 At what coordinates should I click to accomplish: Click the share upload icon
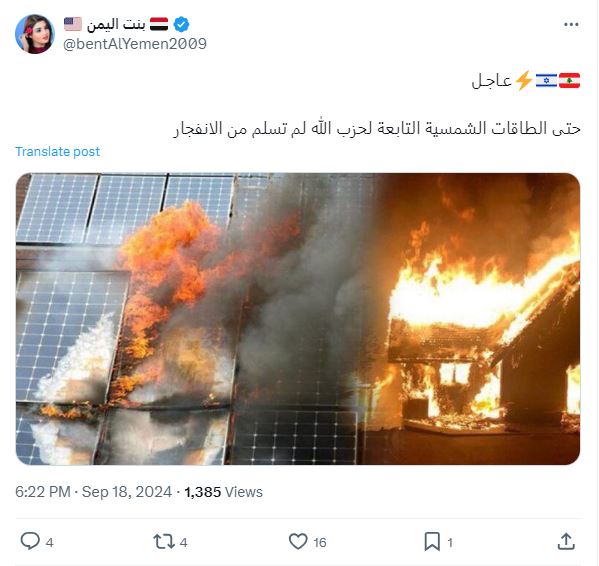pos(566,541)
